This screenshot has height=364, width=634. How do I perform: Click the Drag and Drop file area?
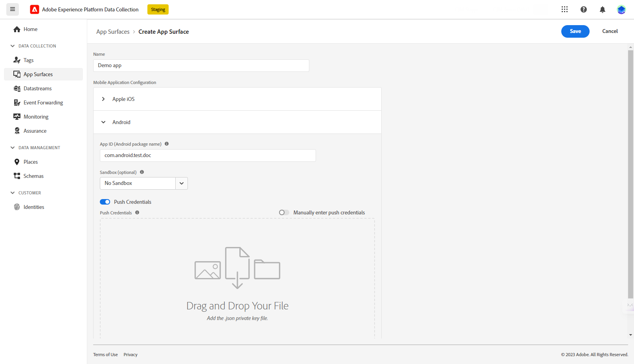tap(237, 278)
